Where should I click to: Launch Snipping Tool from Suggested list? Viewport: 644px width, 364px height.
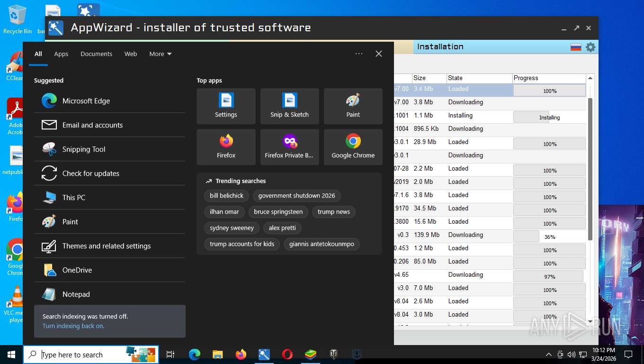pyautogui.click(x=109, y=149)
